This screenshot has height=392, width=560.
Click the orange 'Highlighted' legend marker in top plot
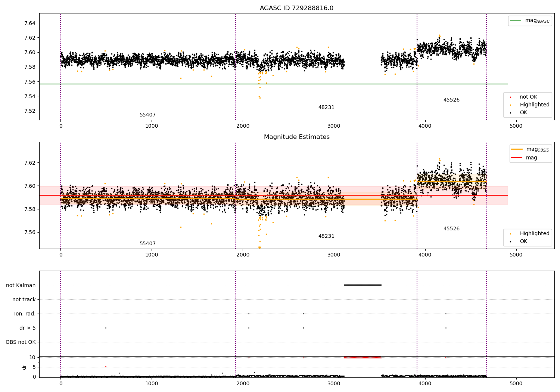pyautogui.click(x=510, y=105)
